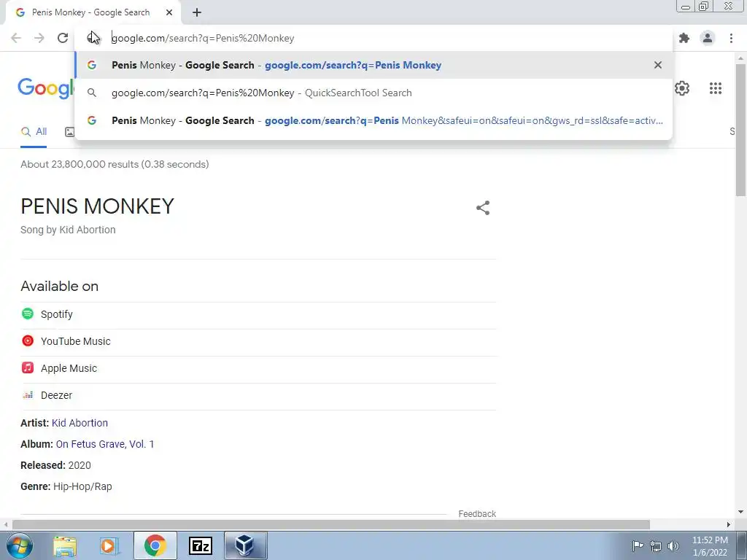Open the network tray icon

[656, 546]
